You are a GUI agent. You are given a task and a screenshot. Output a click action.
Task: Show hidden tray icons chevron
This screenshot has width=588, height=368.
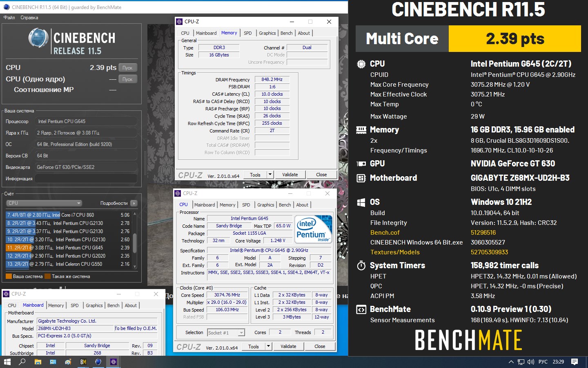pyautogui.click(x=511, y=362)
